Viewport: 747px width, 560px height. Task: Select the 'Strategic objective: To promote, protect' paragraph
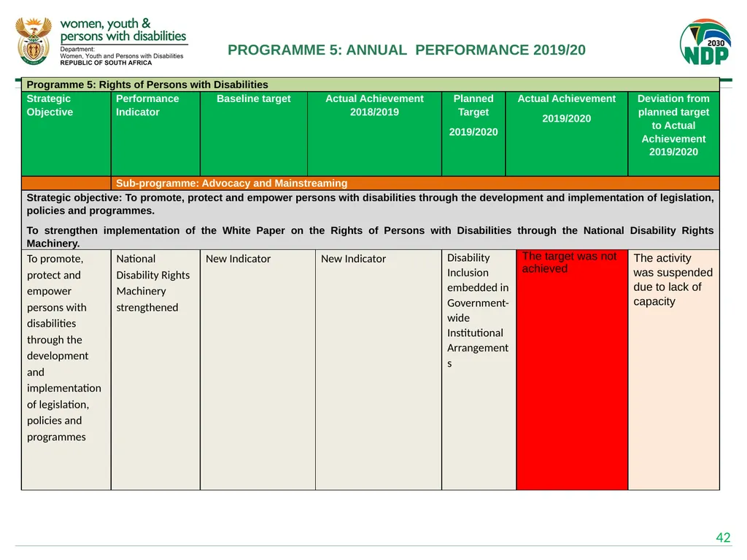click(x=370, y=204)
